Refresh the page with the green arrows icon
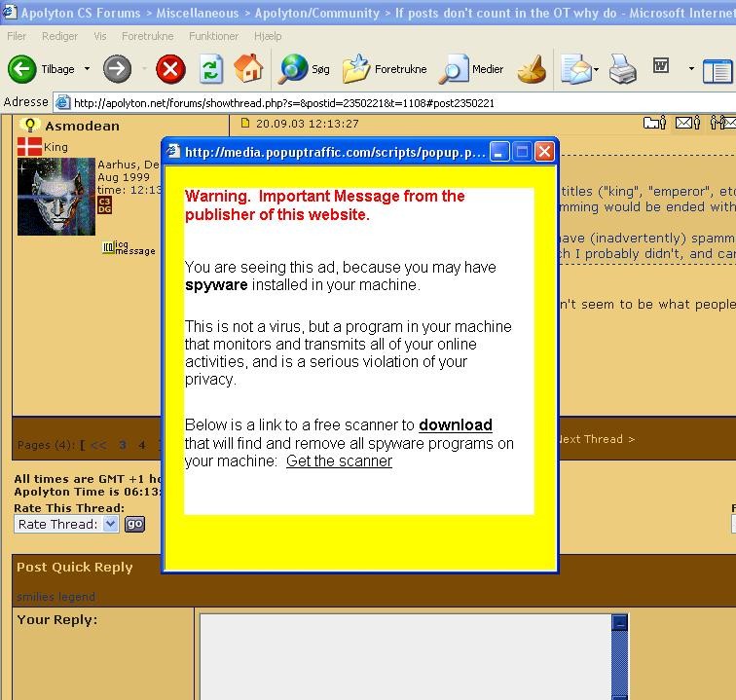736x700 pixels. pyautogui.click(x=210, y=68)
